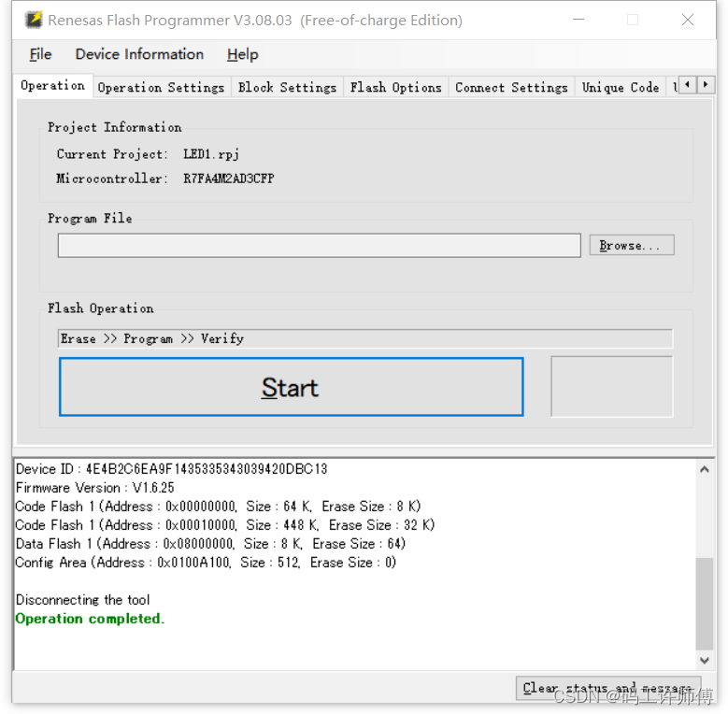Open the Help menu
728x714 pixels.
pos(242,54)
